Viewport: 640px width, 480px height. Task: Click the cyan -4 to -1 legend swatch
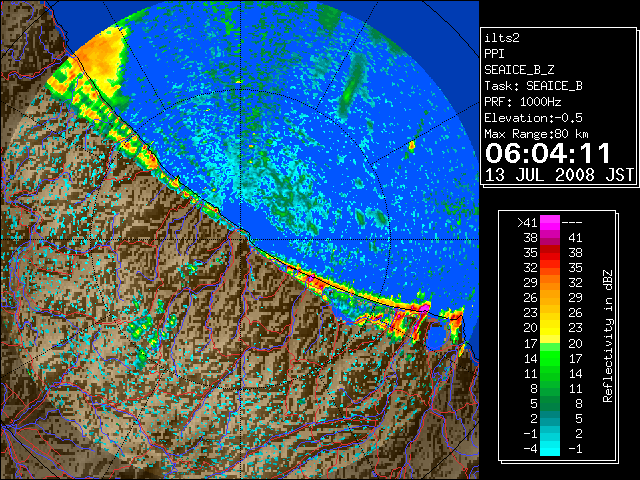pos(550,448)
